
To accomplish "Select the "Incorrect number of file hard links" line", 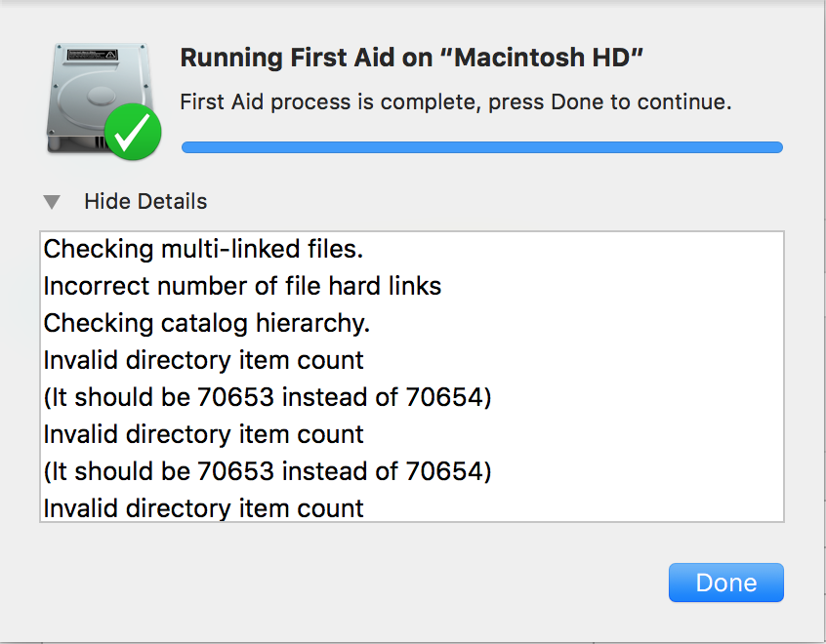I will point(242,286).
